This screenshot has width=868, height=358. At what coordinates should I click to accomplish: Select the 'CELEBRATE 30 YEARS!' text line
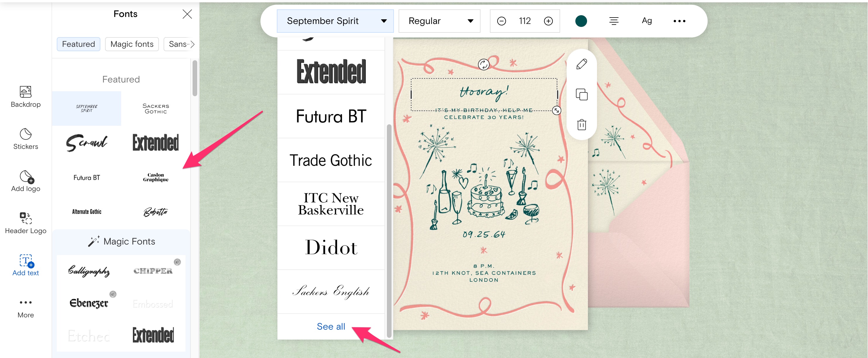[x=484, y=117]
